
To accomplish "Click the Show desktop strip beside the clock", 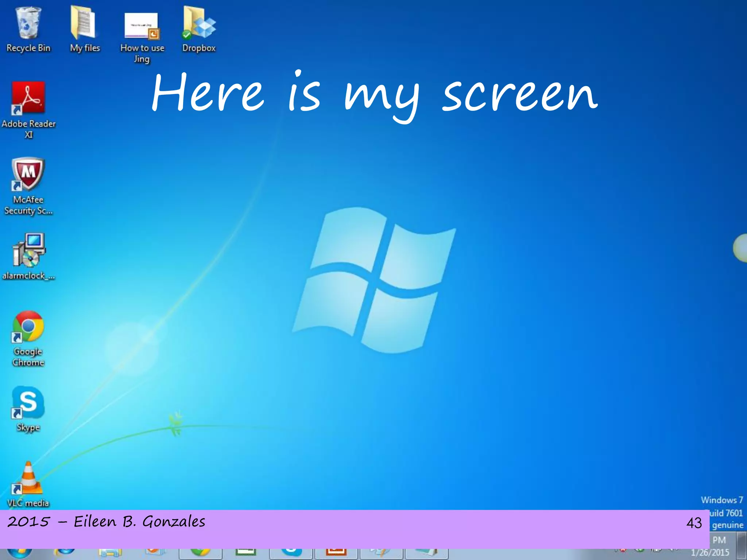I will click(x=742, y=545).
